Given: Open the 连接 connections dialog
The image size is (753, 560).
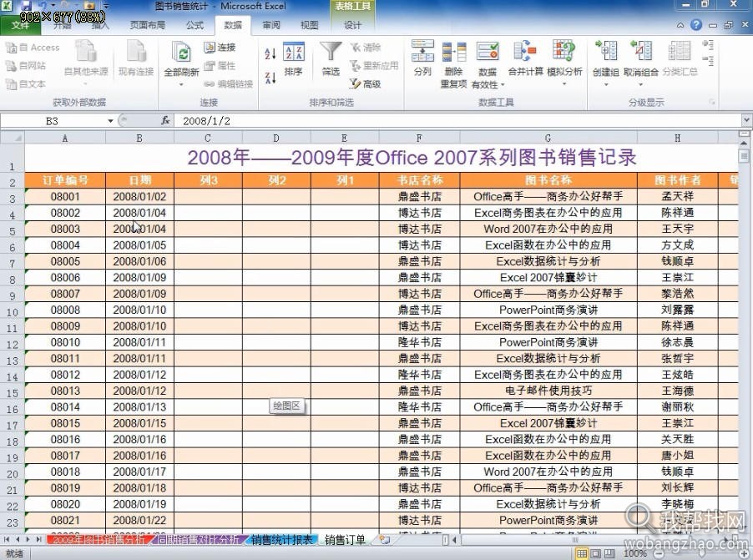Looking at the screenshot, I should [220, 47].
